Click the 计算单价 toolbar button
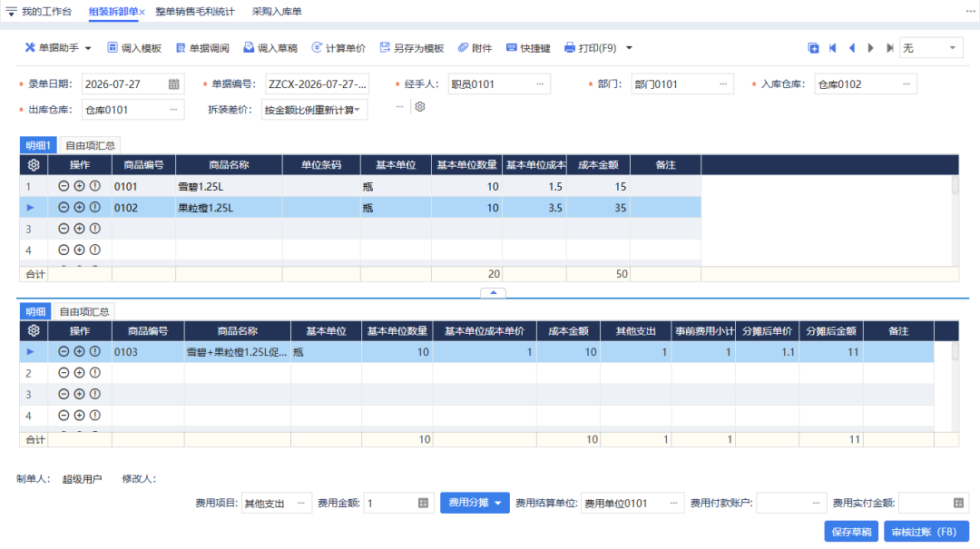980x549 pixels. click(x=338, y=48)
